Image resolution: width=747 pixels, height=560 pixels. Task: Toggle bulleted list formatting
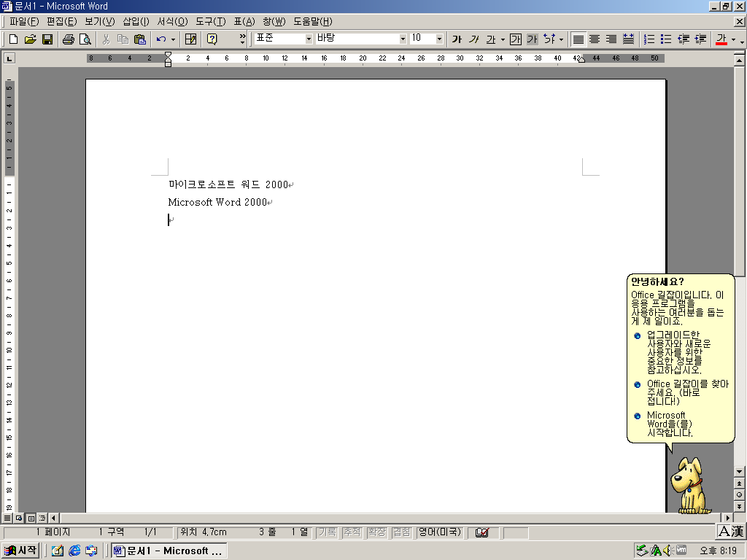click(x=666, y=39)
